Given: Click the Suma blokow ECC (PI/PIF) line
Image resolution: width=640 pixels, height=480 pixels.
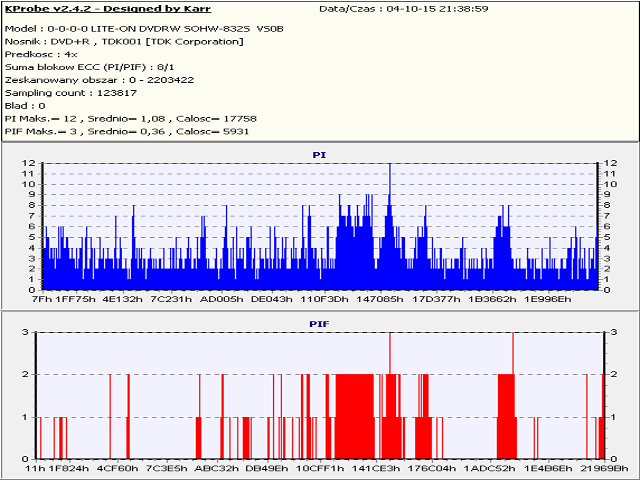Looking at the screenshot, I should click(x=89, y=67).
